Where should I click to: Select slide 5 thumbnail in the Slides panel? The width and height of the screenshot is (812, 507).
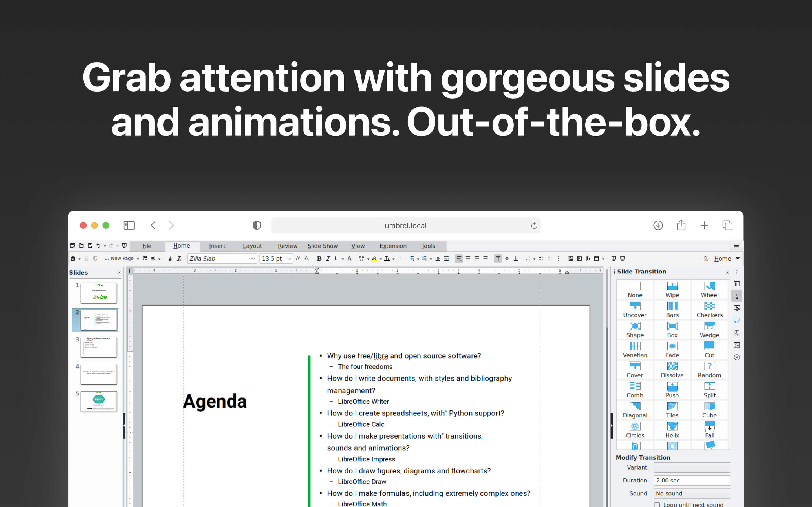[98, 401]
